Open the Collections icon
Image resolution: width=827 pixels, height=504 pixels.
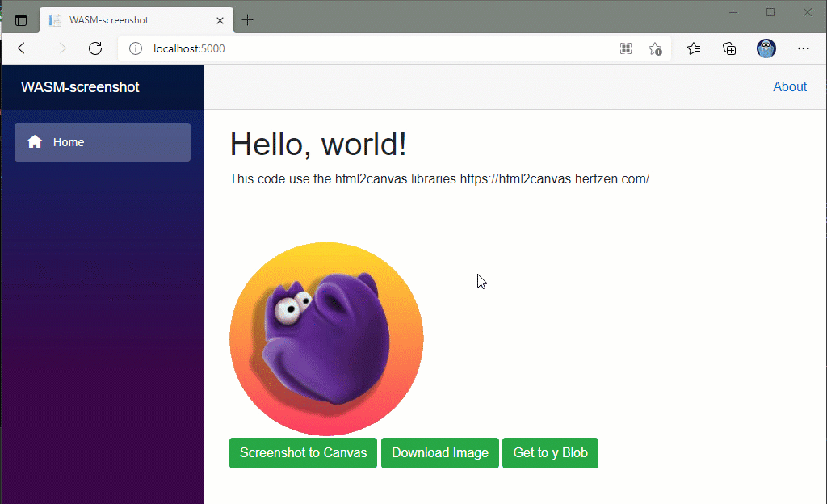tap(729, 48)
